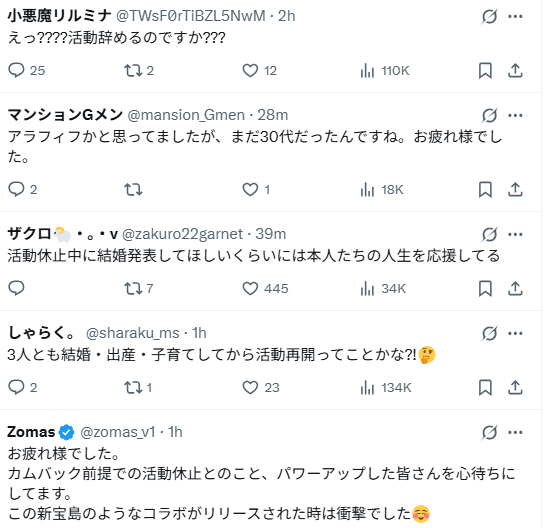Open the 28m timestamp of マンションGメン tweet
The image size is (553, 528).
(x=273, y=115)
